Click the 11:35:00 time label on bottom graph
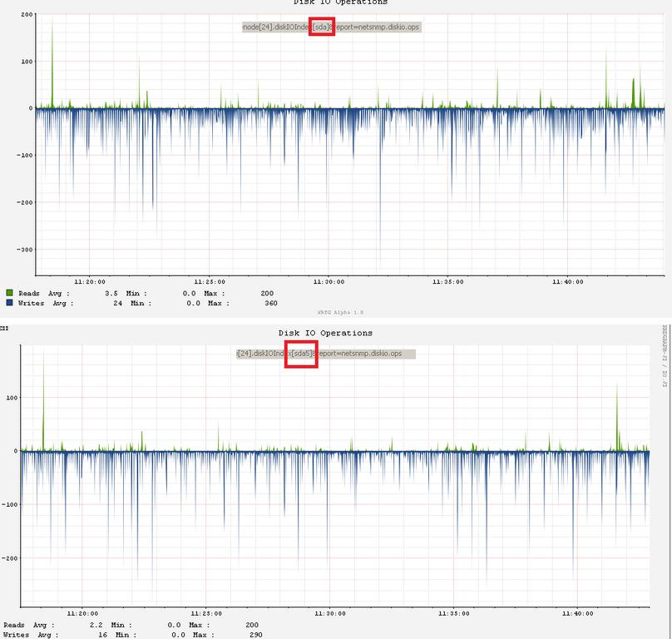The width and height of the screenshot is (672, 639). point(454,613)
